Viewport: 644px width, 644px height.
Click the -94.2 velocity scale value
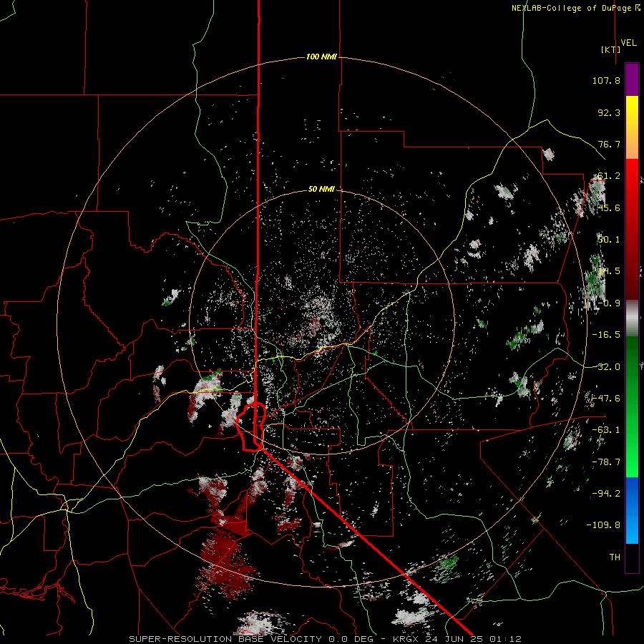[606, 494]
